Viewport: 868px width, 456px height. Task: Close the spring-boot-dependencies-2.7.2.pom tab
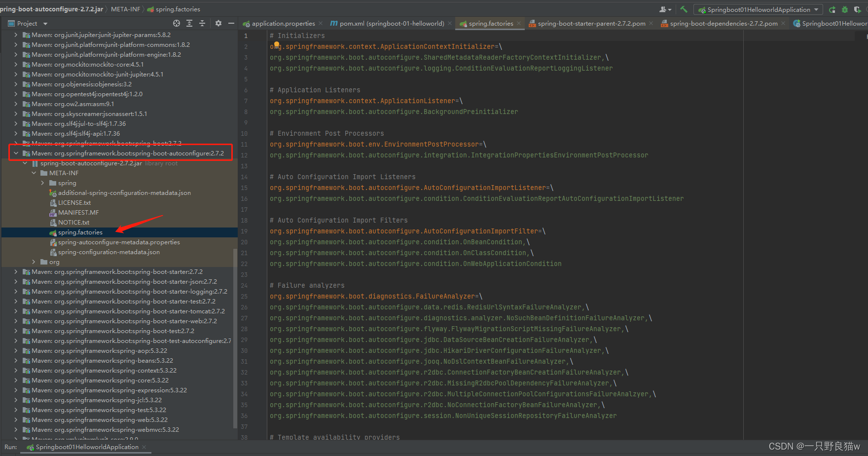pos(783,23)
